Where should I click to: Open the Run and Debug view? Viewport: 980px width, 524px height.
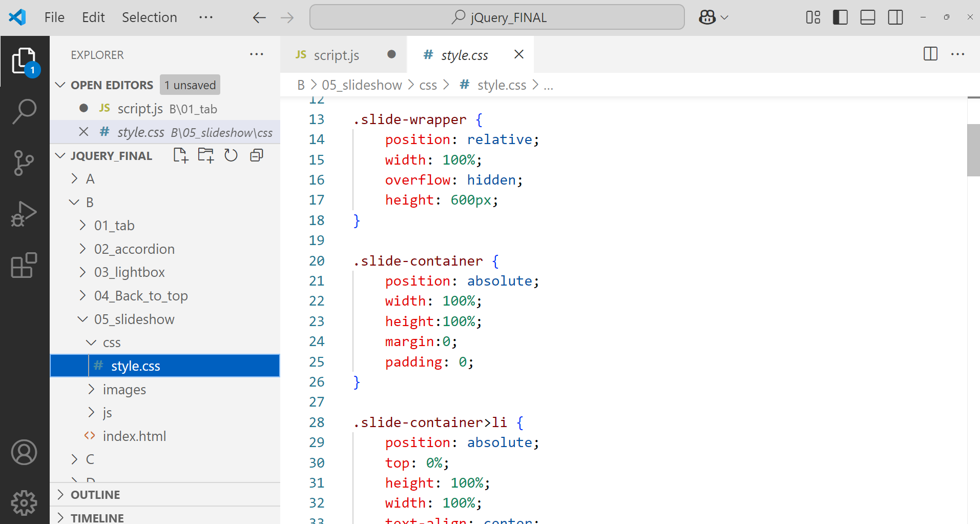tap(24, 214)
